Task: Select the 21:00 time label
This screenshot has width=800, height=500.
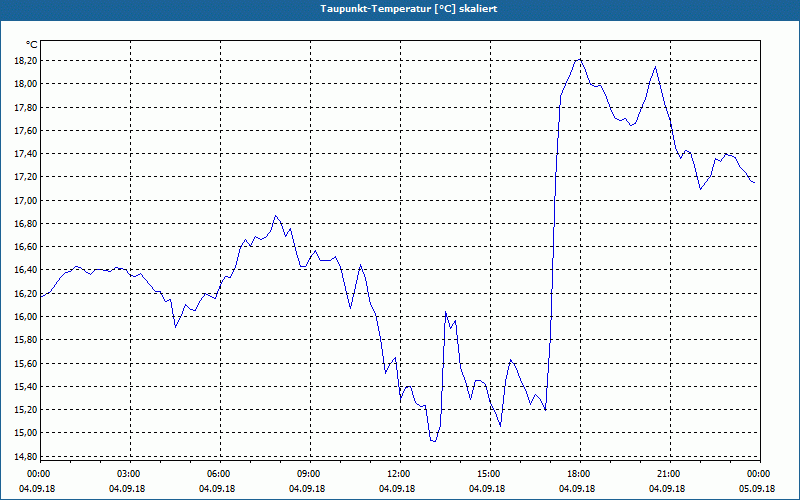Action: pyautogui.click(x=669, y=474)
